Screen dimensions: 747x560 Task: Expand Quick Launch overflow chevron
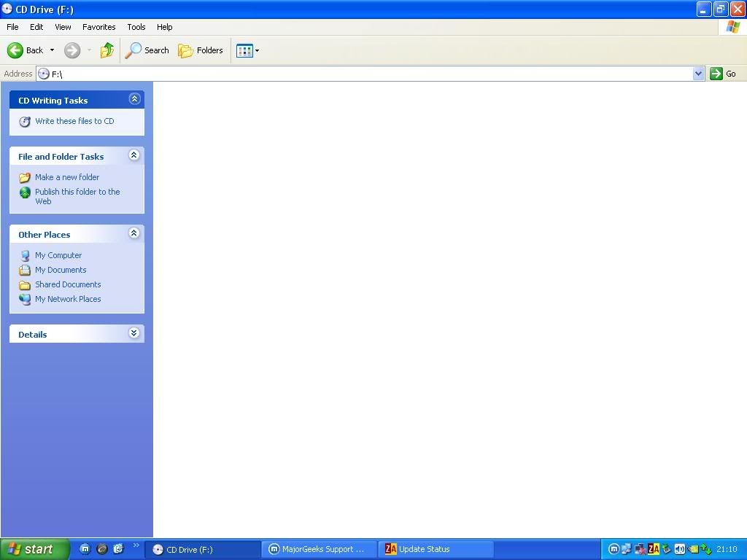[136, 545]
